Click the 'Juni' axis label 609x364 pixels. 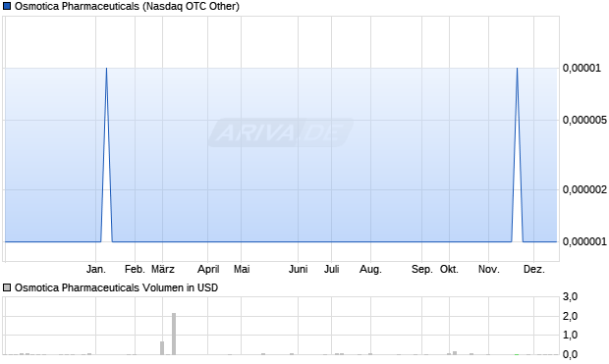(x=298, y=269)
